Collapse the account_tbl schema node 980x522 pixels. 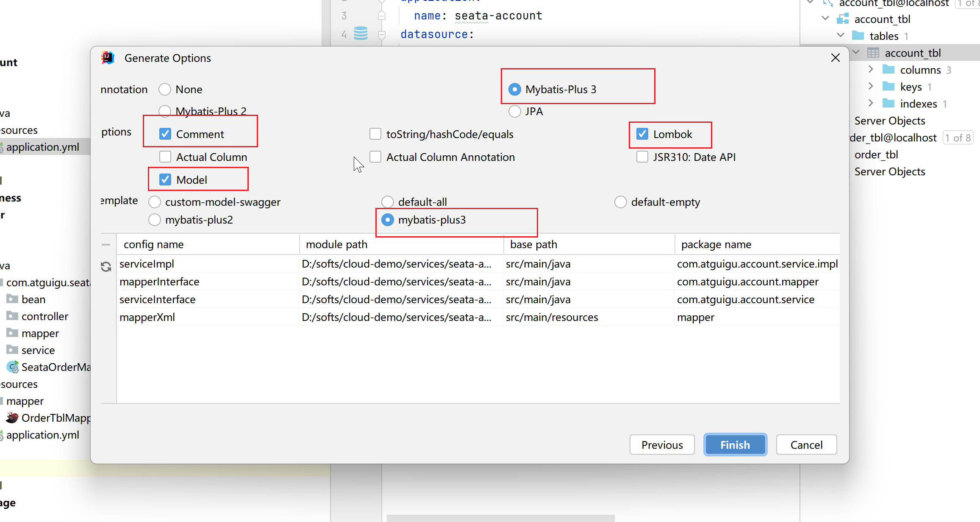[x=825, y=18]
